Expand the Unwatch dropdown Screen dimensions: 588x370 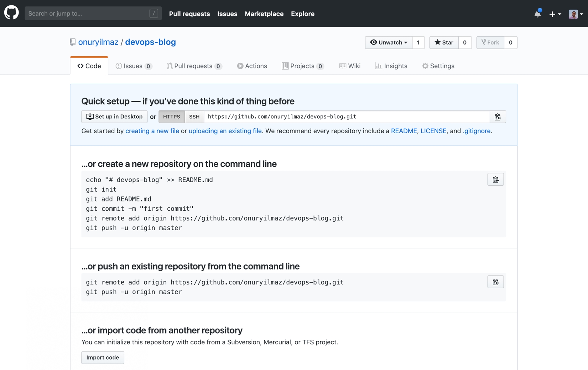coord(389,42)
